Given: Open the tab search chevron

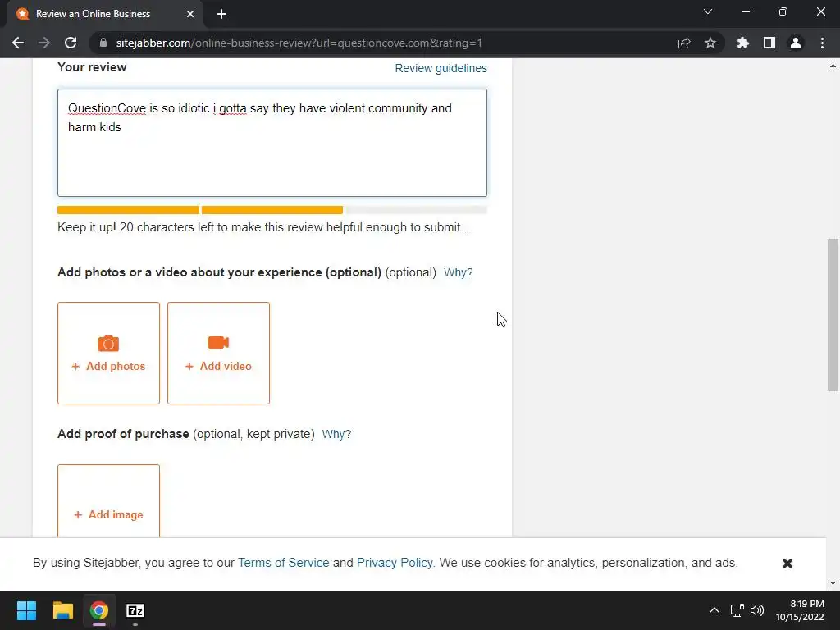Looking at the screenshot, I should [x=708, y=11].
